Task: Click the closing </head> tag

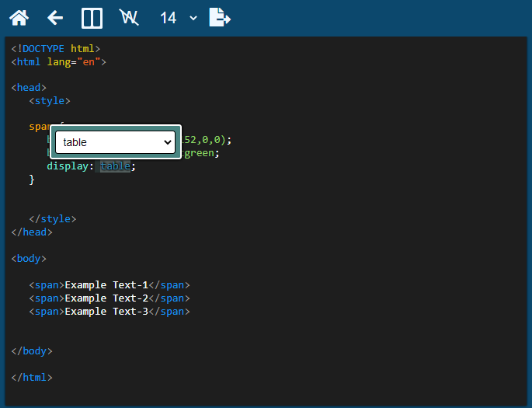Action: (32, 232)
